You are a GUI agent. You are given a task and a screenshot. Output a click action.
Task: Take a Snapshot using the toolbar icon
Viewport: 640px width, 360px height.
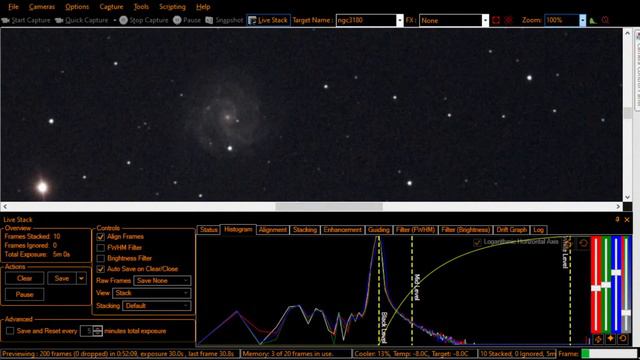pyautogui.click(x=209, y=20)
